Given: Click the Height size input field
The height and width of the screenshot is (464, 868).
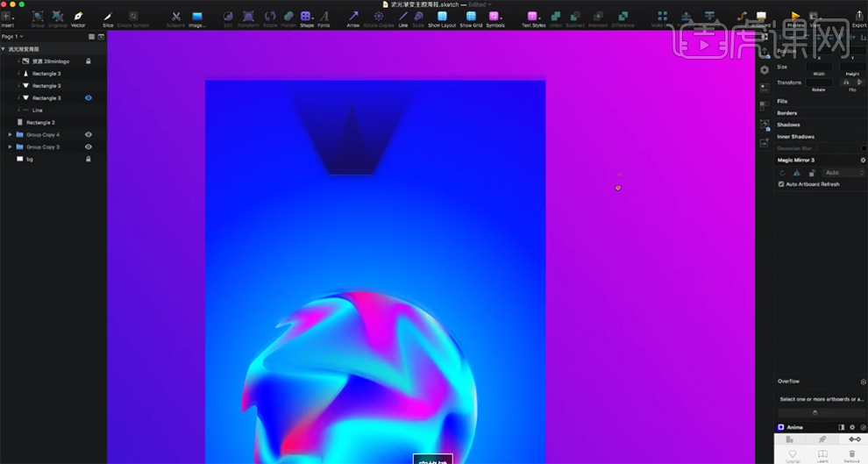Looking at the screenshot, I should click(x=852, y=67).
